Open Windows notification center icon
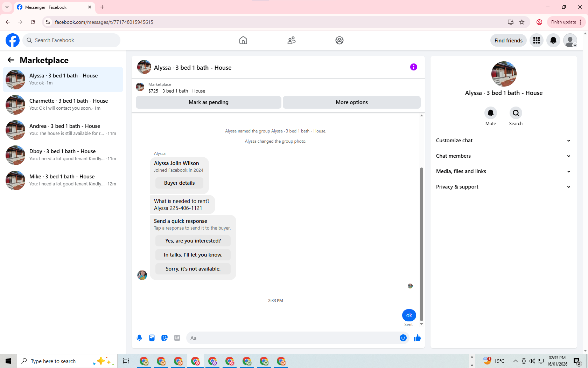Image resolution: width=588 pixels, height=368 pixels. coord(577,361)
